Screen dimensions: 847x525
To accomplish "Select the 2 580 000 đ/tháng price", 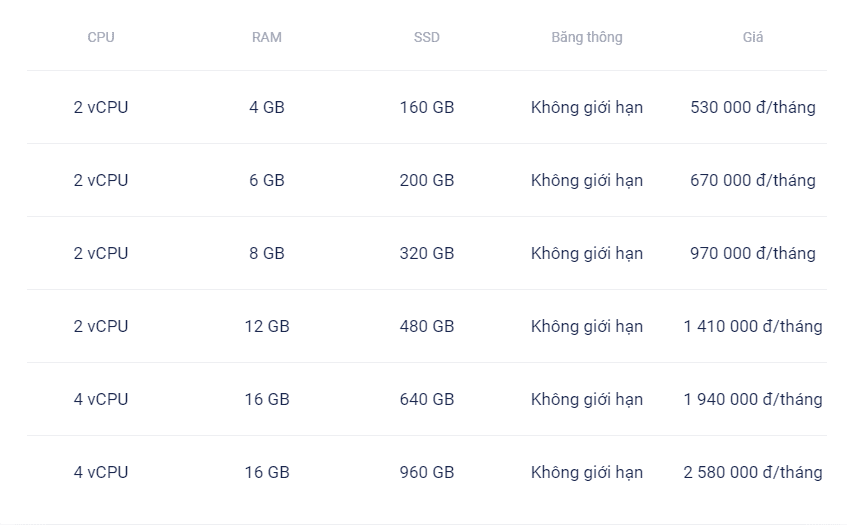I will [752, 472].
